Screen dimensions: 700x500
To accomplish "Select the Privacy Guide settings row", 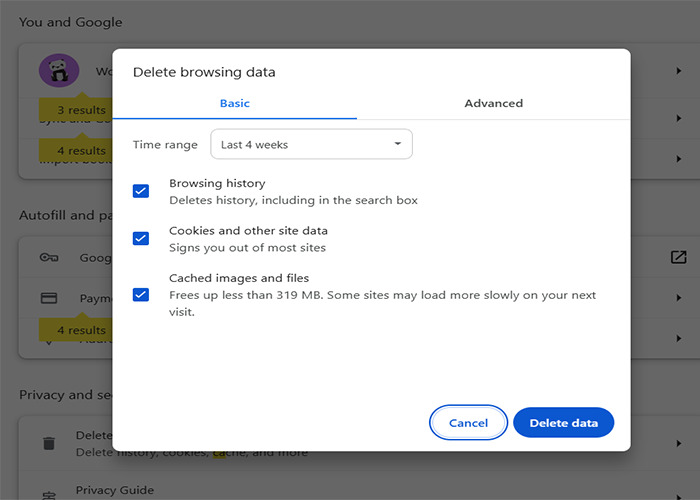I will pos(115,490).
